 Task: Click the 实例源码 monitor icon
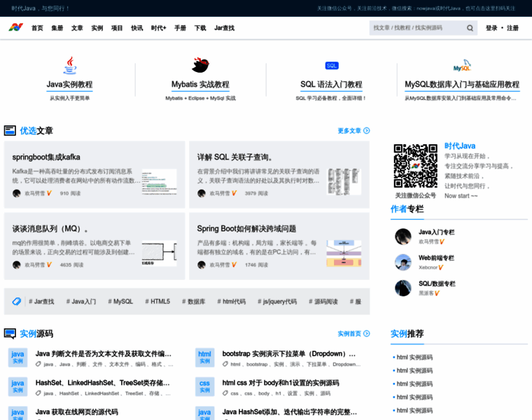click(x=10, y=334)
